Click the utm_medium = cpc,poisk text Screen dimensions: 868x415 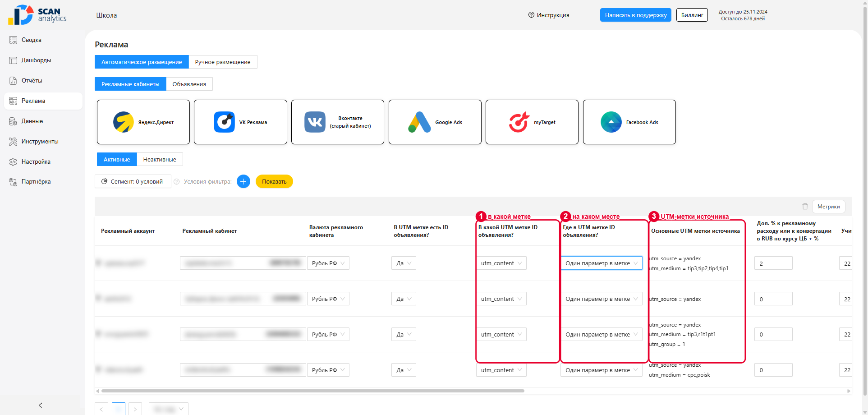coord(680,375)
